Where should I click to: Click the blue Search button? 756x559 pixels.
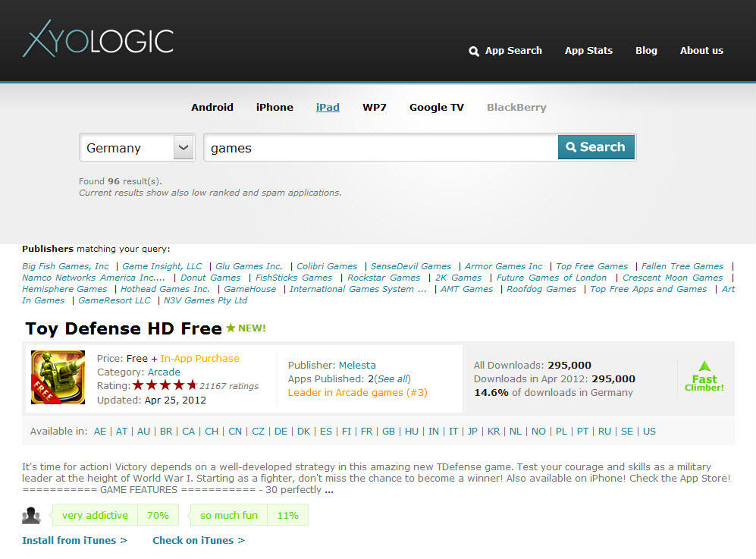click(597, 147)
